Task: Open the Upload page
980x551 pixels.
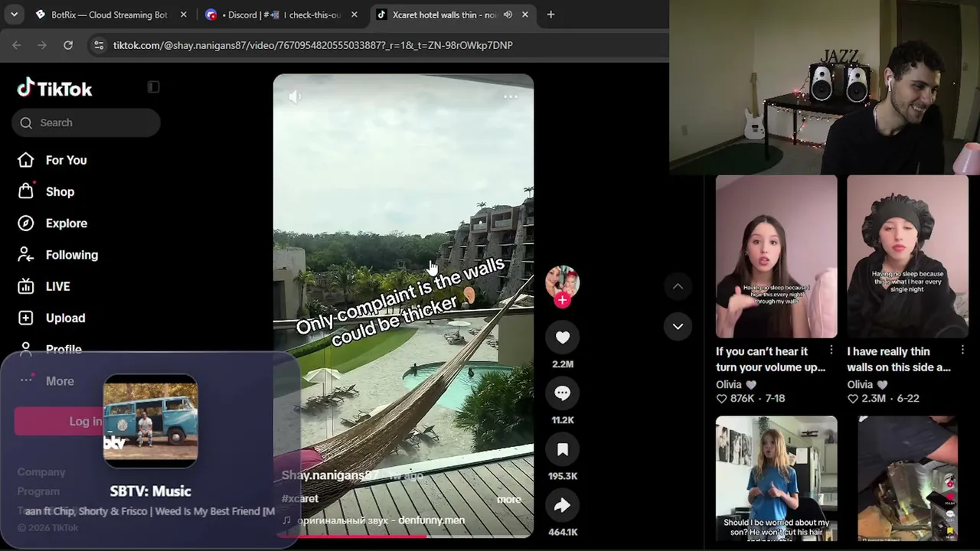Action: tap(51, 318)
